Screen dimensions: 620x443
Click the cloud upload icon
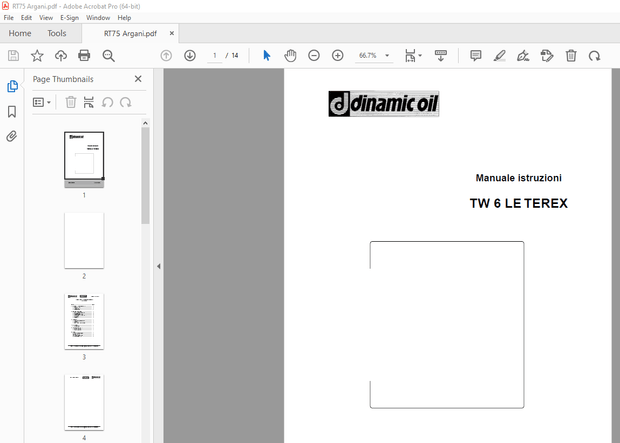[61, 55]
